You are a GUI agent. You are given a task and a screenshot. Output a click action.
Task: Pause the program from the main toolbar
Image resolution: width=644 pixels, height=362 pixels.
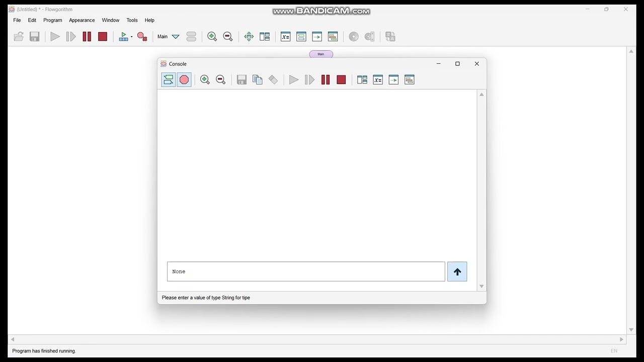point(87,36)
